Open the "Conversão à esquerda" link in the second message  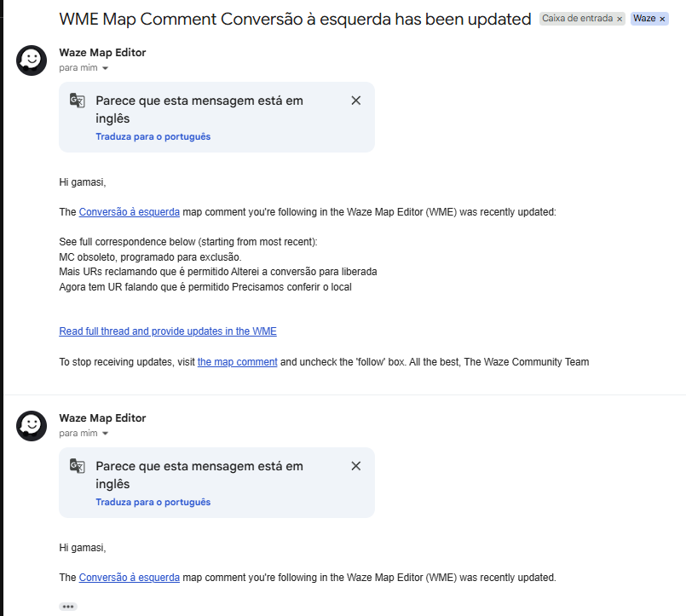[129, 578]
